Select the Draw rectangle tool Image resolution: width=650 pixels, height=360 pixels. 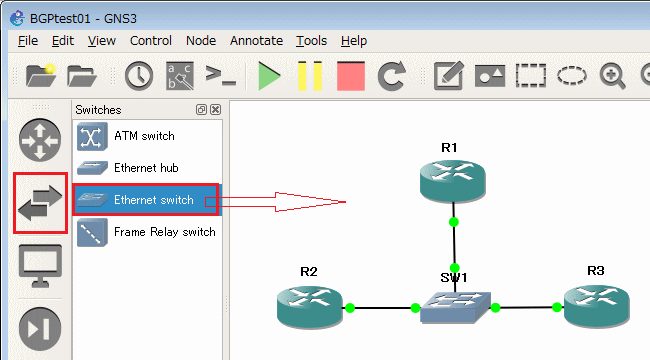(531, 75)
